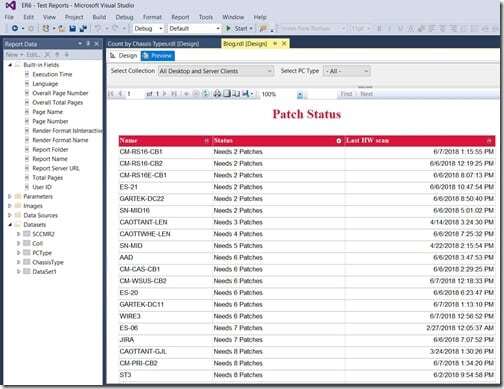Expand the SCCMR2 dataset
Screen dimensions: 504x389
pos(19,234)
